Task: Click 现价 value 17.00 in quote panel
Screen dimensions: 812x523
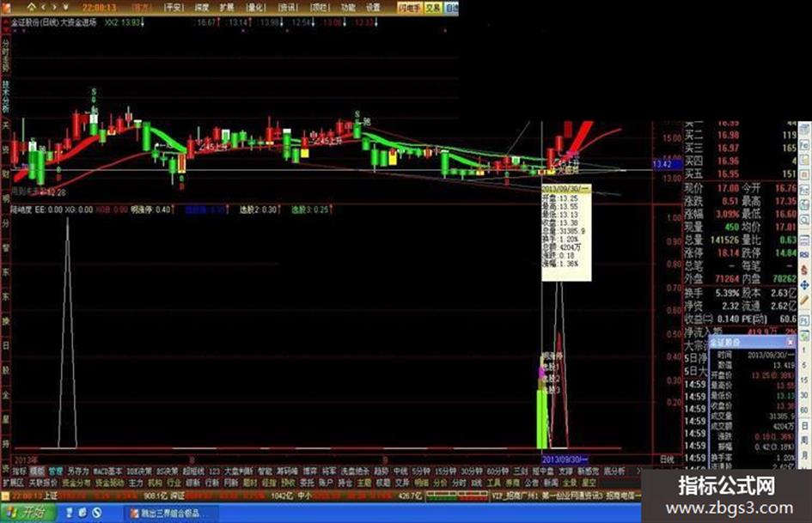Action: [x=728, y=188]
